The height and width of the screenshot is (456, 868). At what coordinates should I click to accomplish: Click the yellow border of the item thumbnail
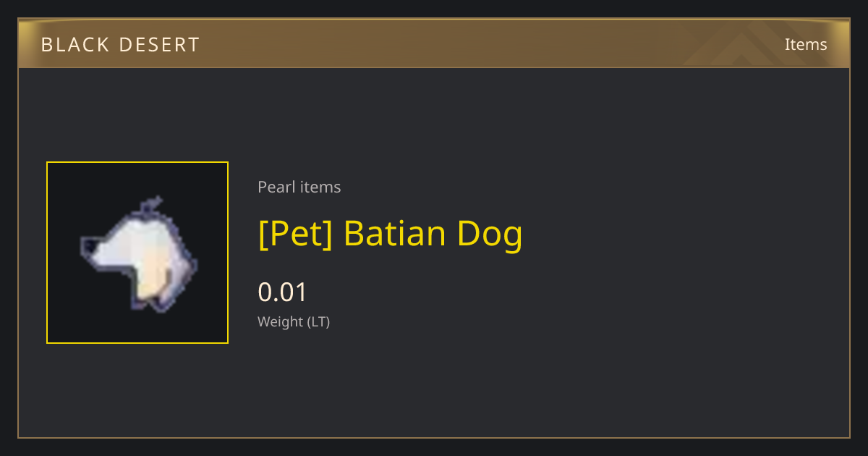point(137,162)
